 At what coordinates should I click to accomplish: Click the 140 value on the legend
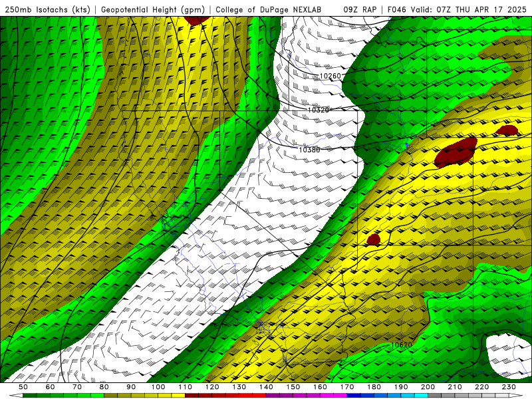click(x=266, y=387)
